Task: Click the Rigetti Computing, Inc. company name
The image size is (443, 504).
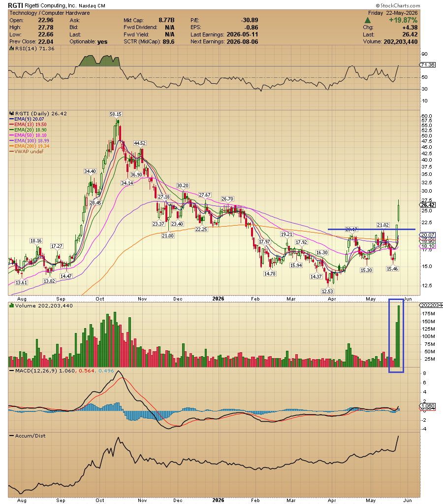Action: click(51, 6)
